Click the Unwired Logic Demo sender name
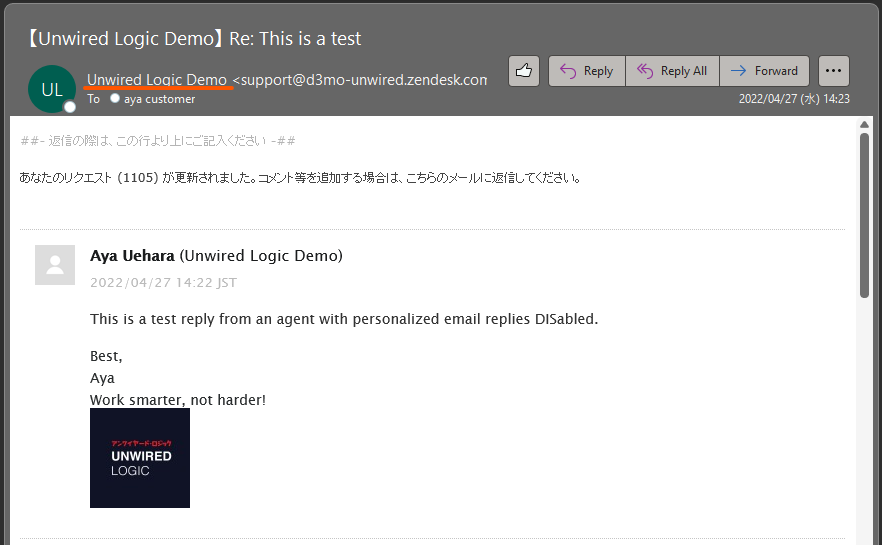The height and width of the screenshot is (545, 882). (157, 80)
